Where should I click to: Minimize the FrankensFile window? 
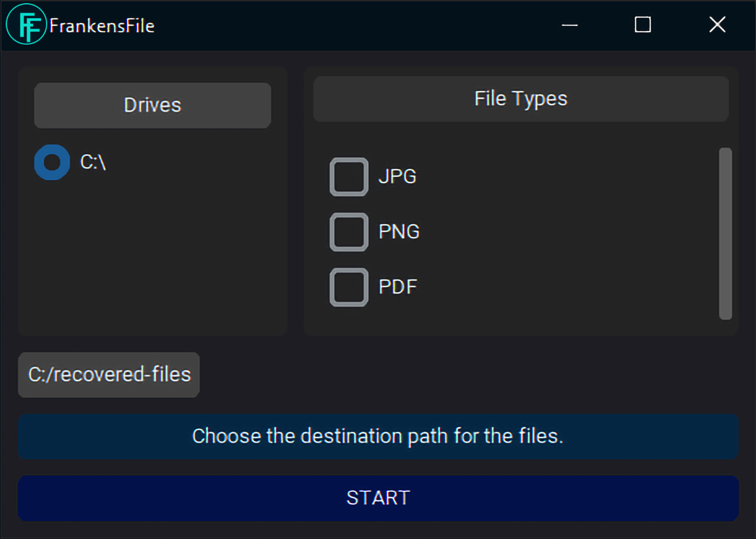click(x=570, y=24)
